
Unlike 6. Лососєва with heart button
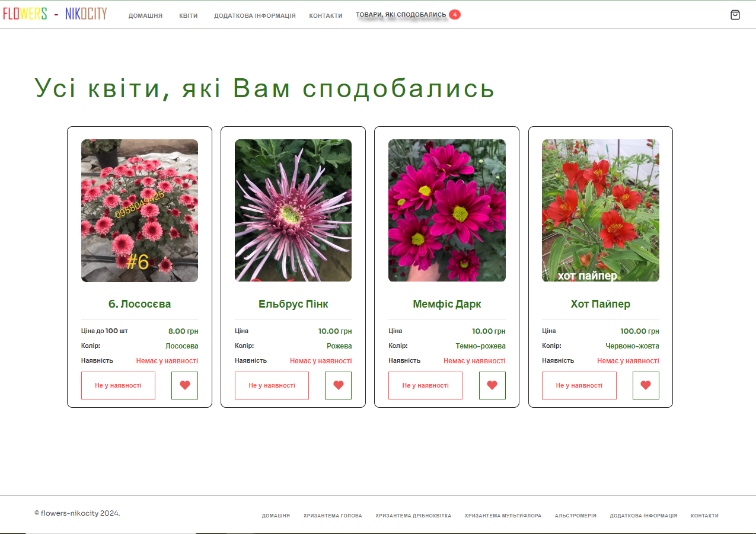184,385
